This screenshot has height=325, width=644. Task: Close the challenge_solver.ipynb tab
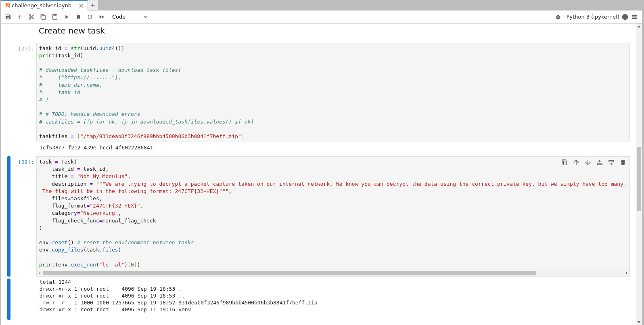click(x=81, y=6)
